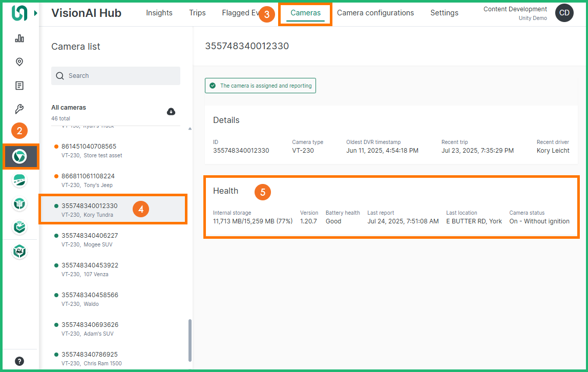Select camera 355748340406227 Mogee SUV
Screen dimensions: 588x372
[90, 239]
